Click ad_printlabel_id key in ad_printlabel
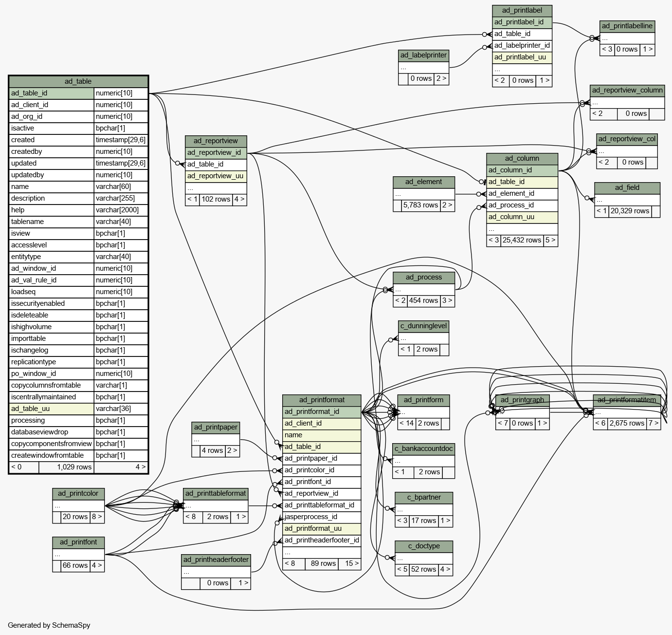The height and width of the screenshot is (635, 672). [x=522, y=22]
